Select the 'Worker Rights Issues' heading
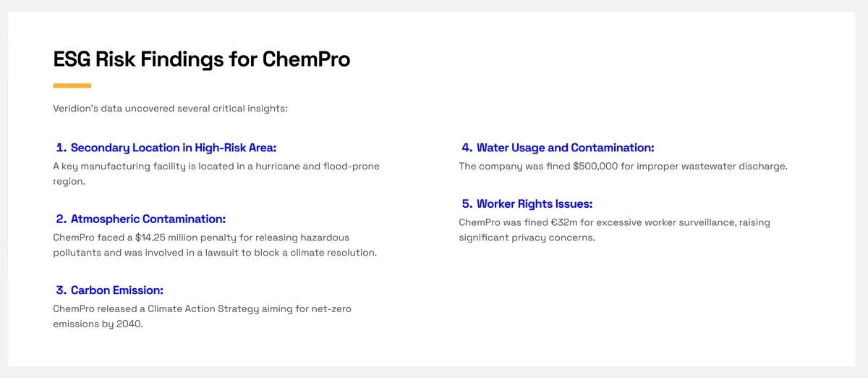The width and height of the screenshot is (868, 378). (x=535, y=204)
